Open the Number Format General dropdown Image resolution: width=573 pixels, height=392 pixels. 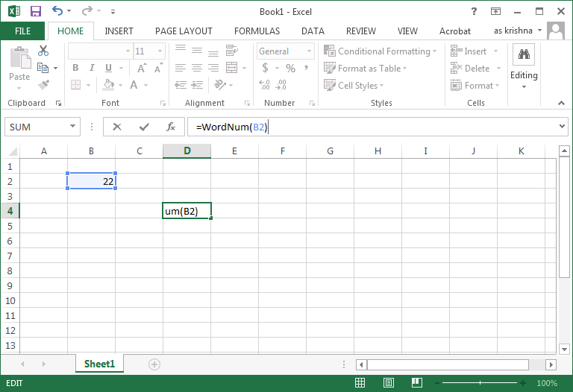[309, 51]
